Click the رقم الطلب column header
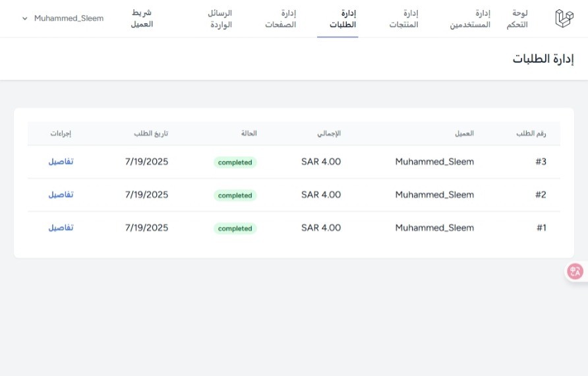The image size is (588, 376). (531, 134)
